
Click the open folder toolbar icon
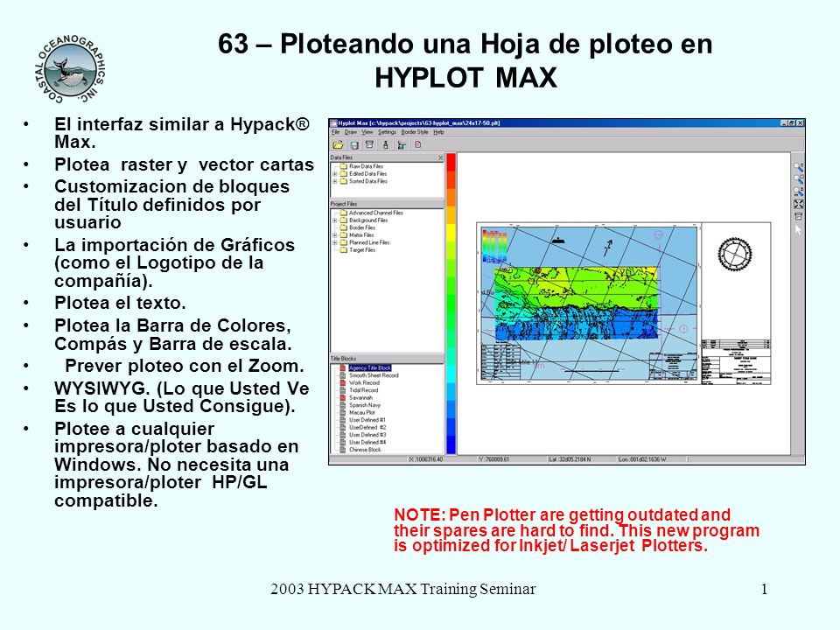338,144
